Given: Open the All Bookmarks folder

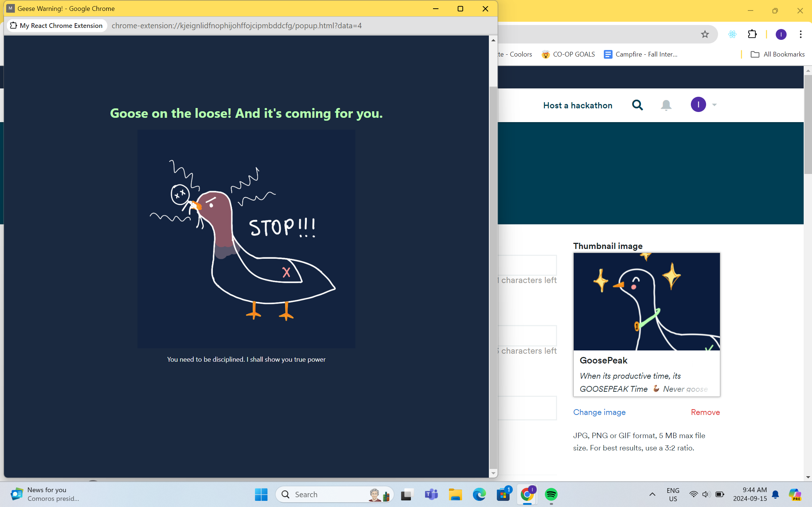Looking at the screenshot, I should [778, 54].
